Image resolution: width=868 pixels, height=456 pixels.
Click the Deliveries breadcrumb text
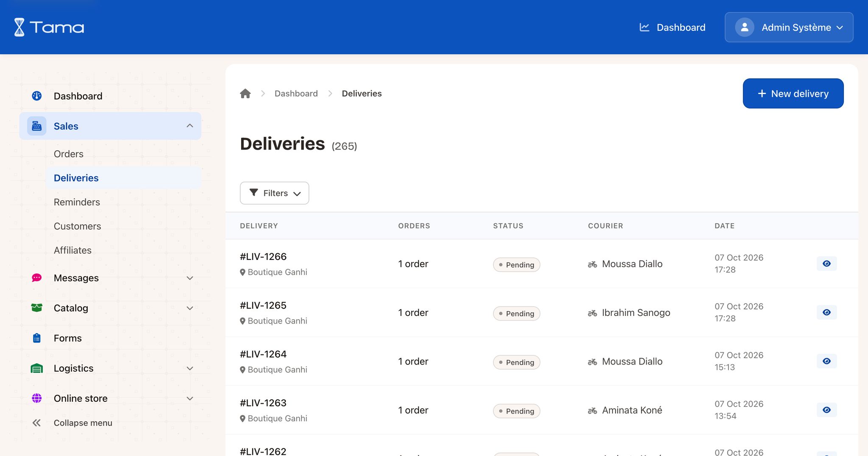tap(362, 94)
